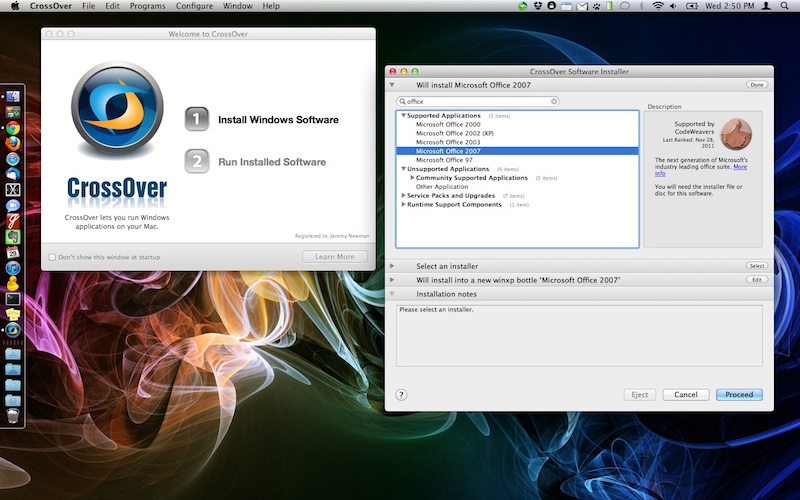Expand Service Packs and Upgrades
Screen dimensions: 800x500
tap(403, 195)
